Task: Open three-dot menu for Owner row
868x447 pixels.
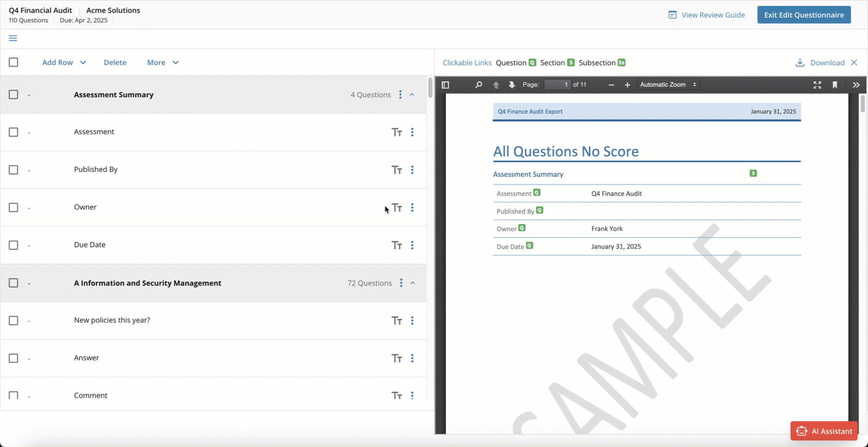Action: tap(412, 207)
